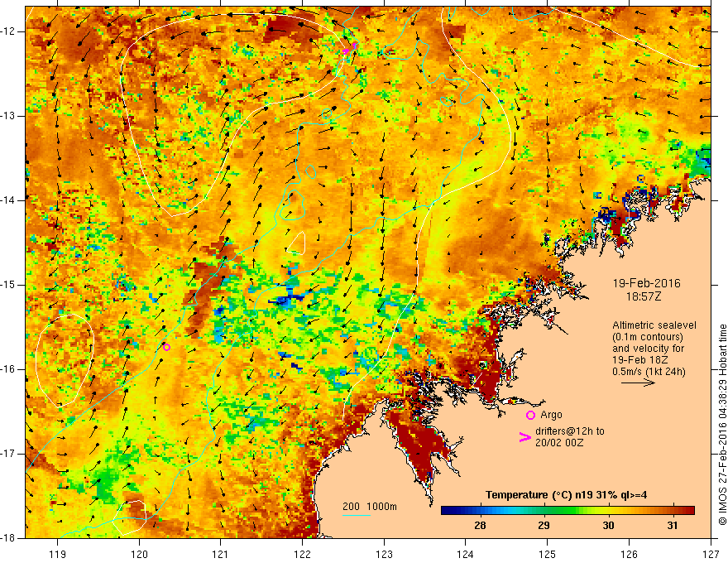Image resolution: width=728 pixels, height=563 pixels.
Task: Select the 'Argo' legend label
Action: point(551,415)
